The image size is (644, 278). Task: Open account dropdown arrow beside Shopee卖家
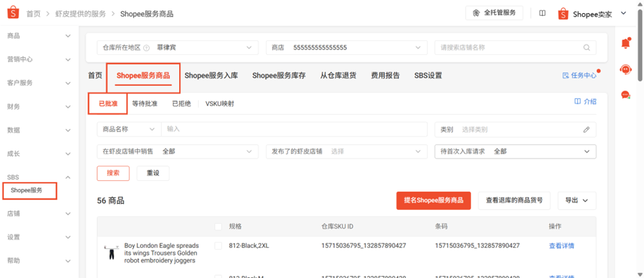[623, 14]
